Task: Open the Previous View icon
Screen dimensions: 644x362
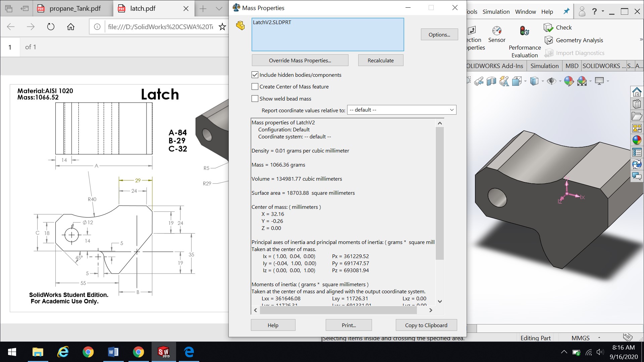Action: tap(479, 81)
